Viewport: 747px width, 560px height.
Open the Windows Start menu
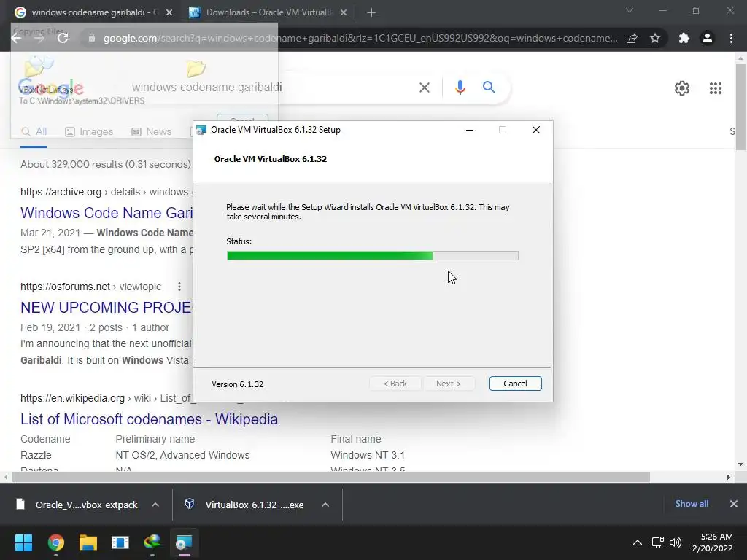(23, 542)
